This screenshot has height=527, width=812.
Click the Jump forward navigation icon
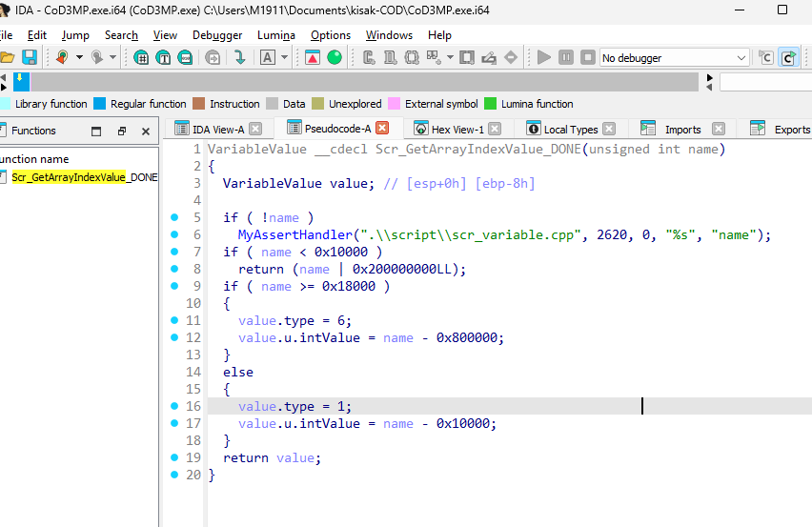coord(97,57)
